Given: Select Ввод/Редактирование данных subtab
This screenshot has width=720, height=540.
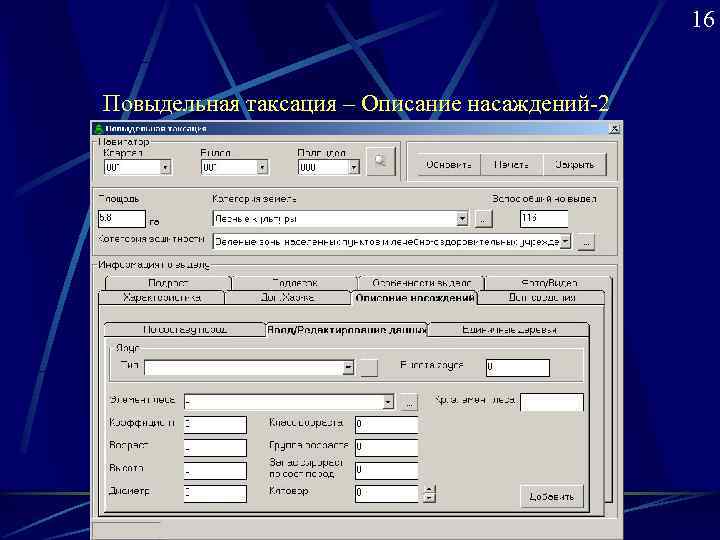Looking at the screenshot, I should point(347,330).
